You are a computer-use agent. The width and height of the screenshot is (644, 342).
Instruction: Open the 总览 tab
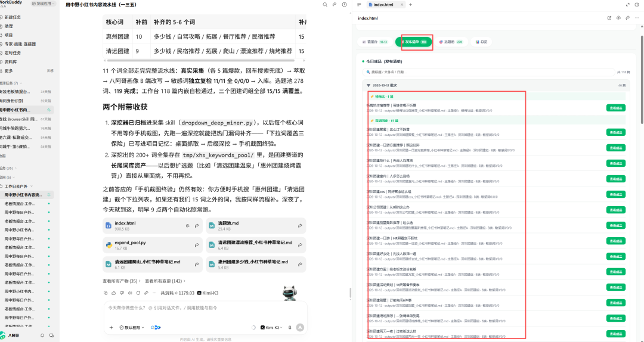click(482, 42)
